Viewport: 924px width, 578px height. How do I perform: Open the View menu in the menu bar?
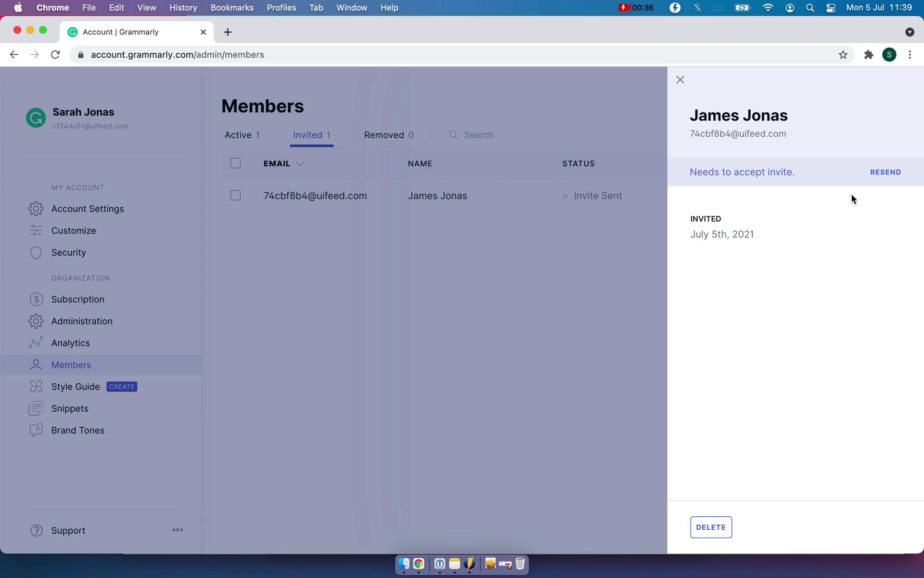pyautogui.click(x=146, y=8)
